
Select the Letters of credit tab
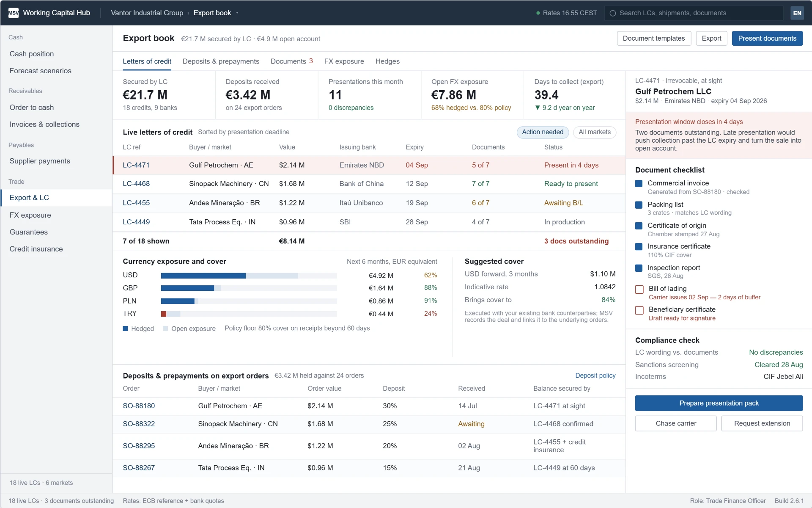click(x=147, y=61)
